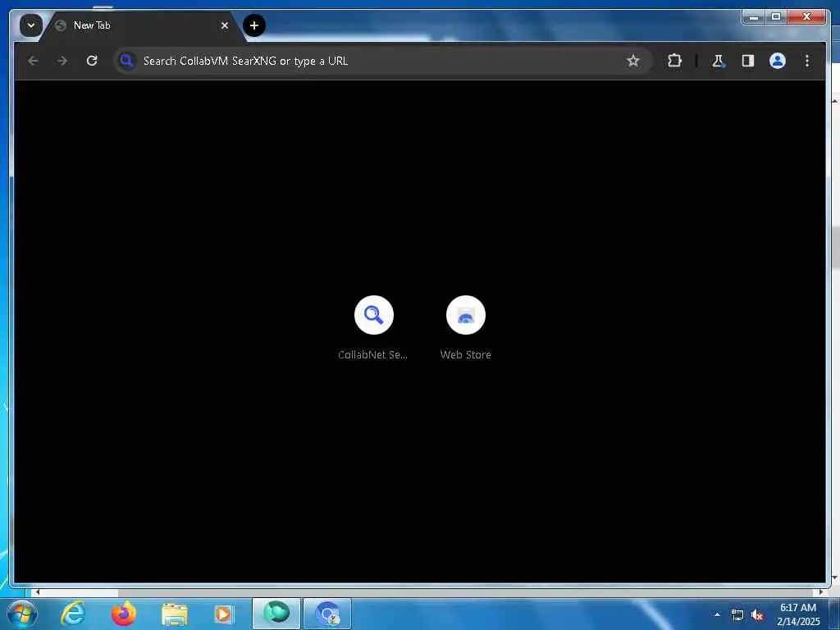Launch Internet Explorer from taskbar
840x630 pixels.
[73, 614]
